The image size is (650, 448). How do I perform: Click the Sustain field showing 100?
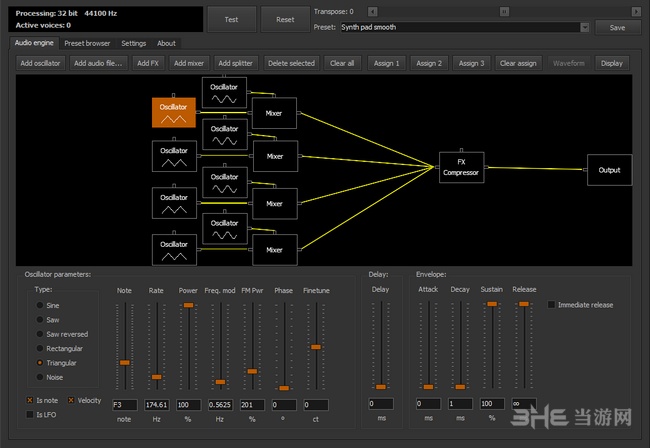(x=492, y=403)
